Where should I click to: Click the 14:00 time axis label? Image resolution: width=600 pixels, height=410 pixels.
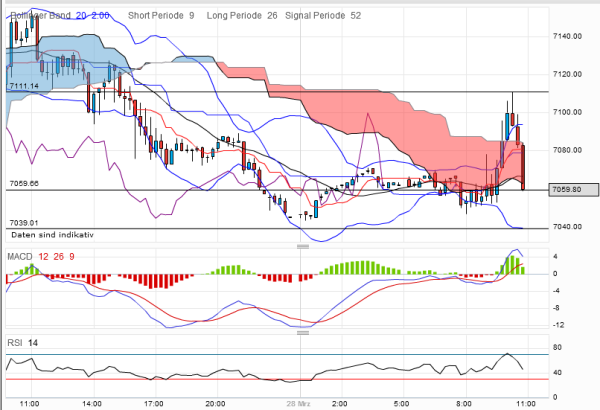pyautogui.click(x=92, y=404)
